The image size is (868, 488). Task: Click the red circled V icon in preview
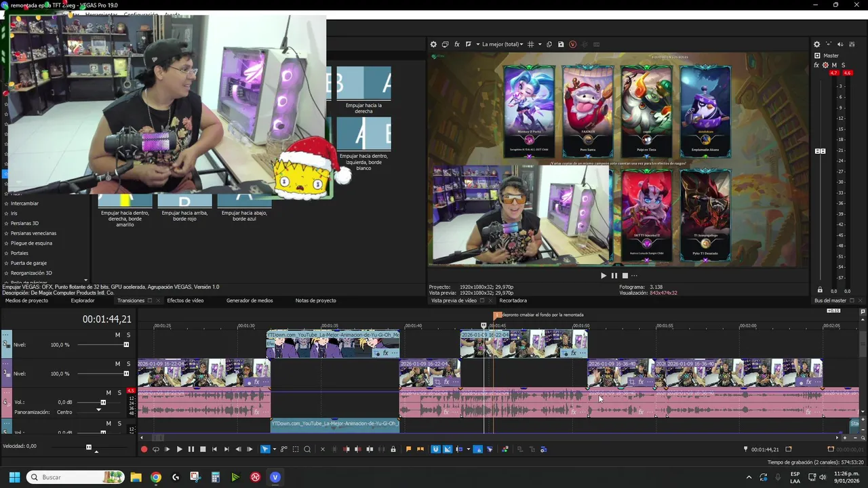[572, 44]
